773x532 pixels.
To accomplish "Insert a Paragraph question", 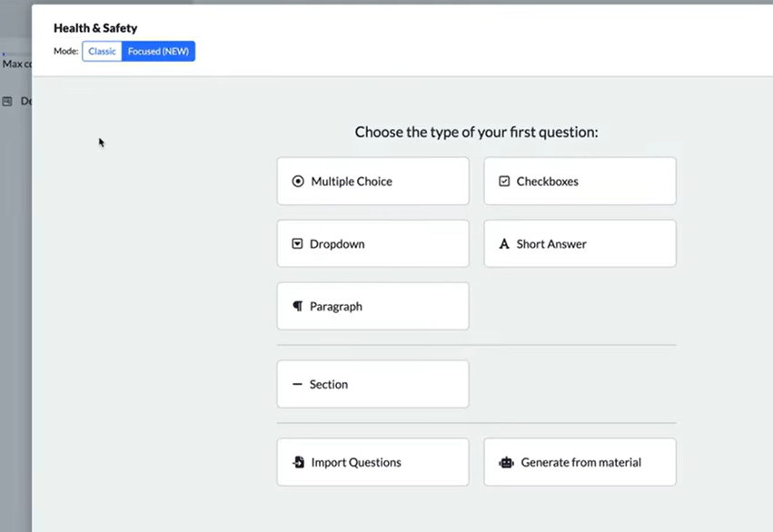I will click(372, 306).
